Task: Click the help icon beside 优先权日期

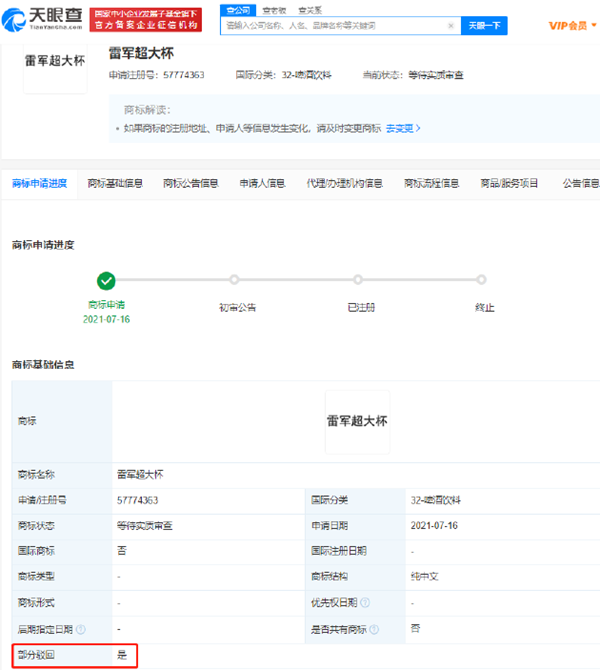Action: pyautogui.click(x=365, y=603)
